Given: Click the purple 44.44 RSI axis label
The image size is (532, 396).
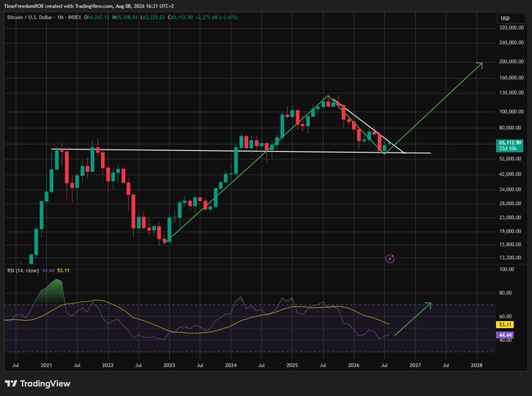Looking at the screenshot, I should [x=505, y=335].
